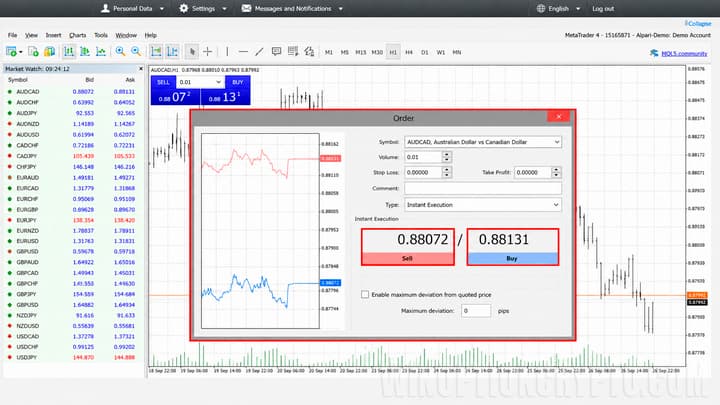This screenshot has height=405, width=720.
Task: Open the Window menu
Action: 126,35
